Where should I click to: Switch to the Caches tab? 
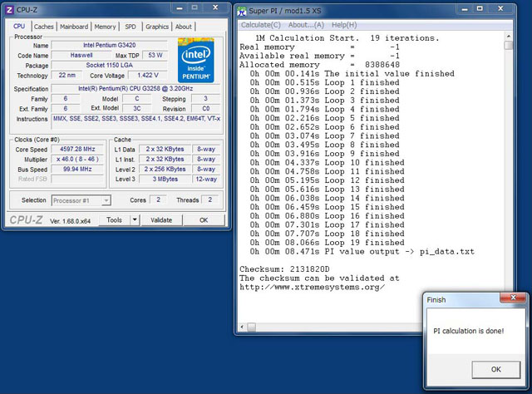coord(44,27)
